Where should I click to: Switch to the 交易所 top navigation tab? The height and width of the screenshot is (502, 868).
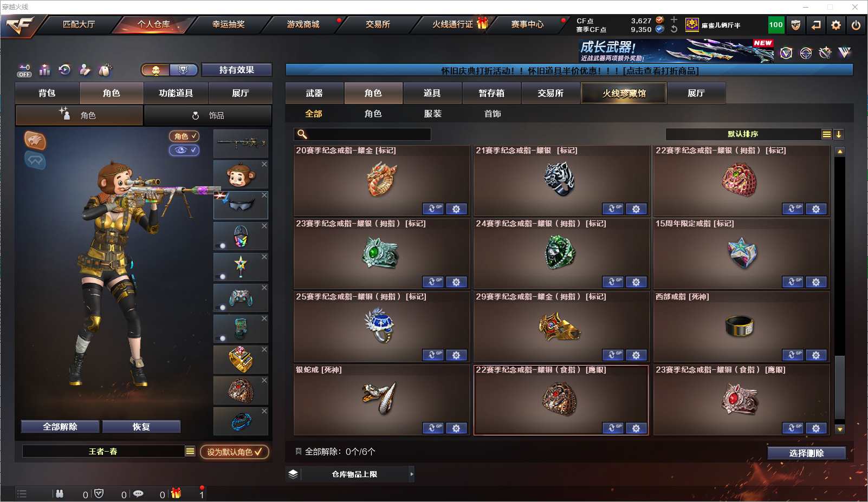(x=378, y=24)
